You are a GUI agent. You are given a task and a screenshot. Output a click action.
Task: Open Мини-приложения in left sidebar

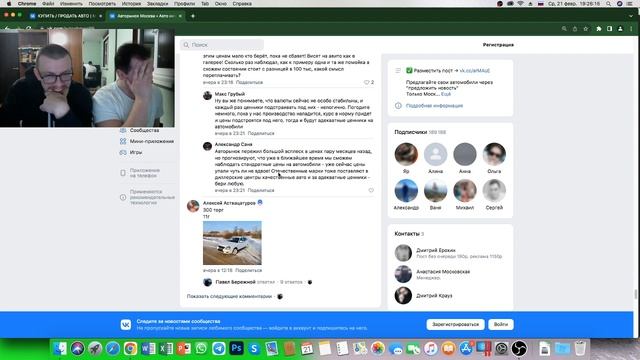coord(152,141)
